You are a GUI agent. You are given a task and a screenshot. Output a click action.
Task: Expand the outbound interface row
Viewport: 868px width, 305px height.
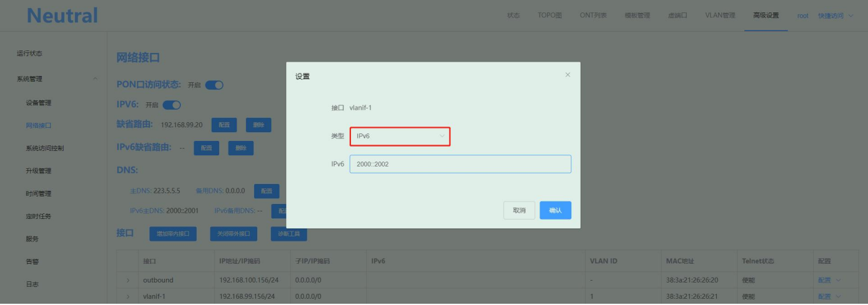(127, 280)
